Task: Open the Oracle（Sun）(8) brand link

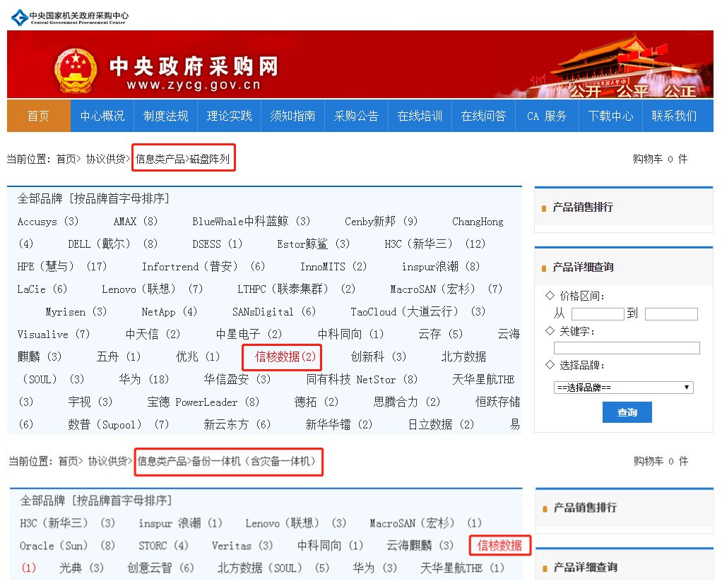Action: pos(67,546)
